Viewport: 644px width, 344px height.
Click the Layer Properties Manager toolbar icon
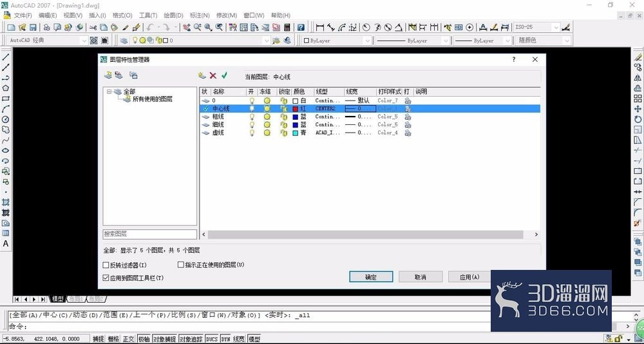[x=124, y=41]
